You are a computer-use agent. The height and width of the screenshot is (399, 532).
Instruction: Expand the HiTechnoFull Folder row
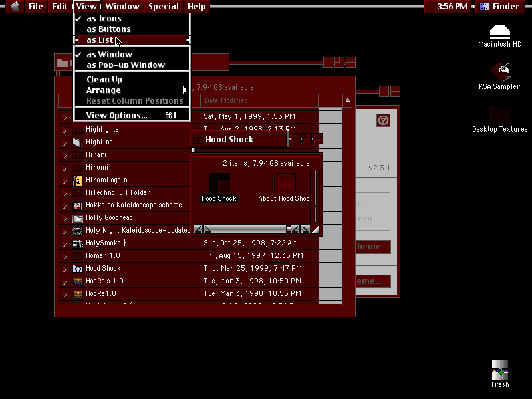pos(65,193)
